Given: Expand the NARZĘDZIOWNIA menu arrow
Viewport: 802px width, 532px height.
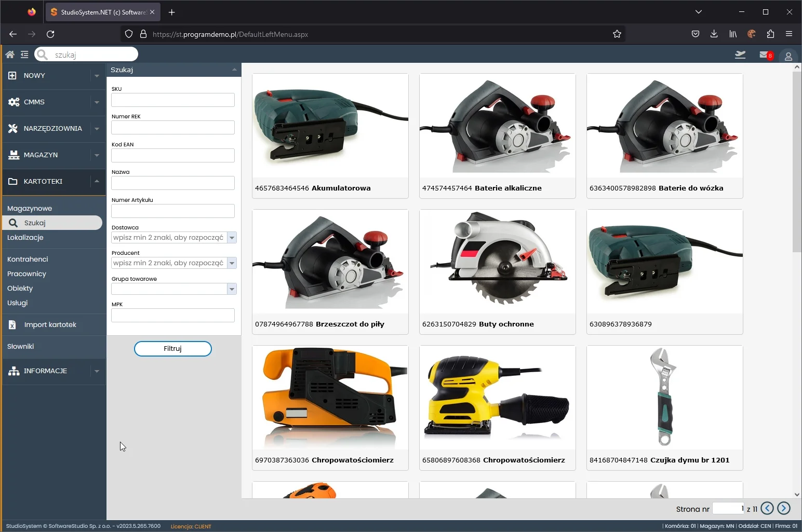Looking at the screenshot, I should [97, 129].
